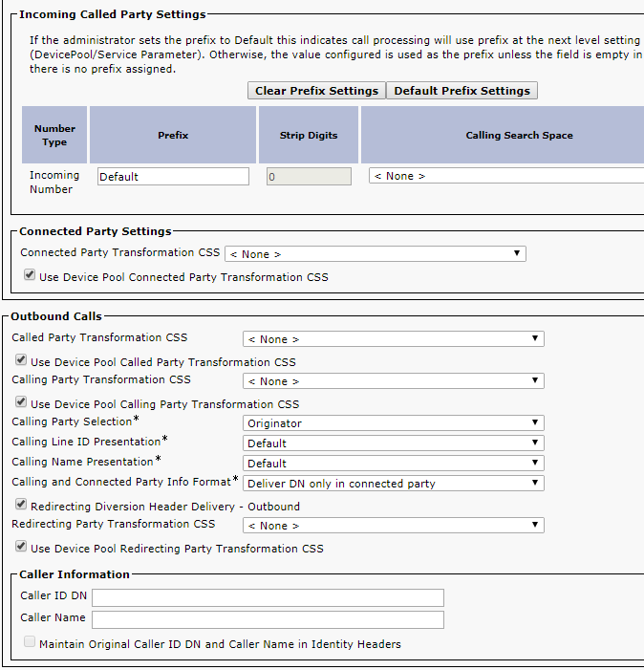Viewport: 644px width, 670px height.
Task: Open Connected Party Transformation CSS dropdown
Action: [376, 254]
